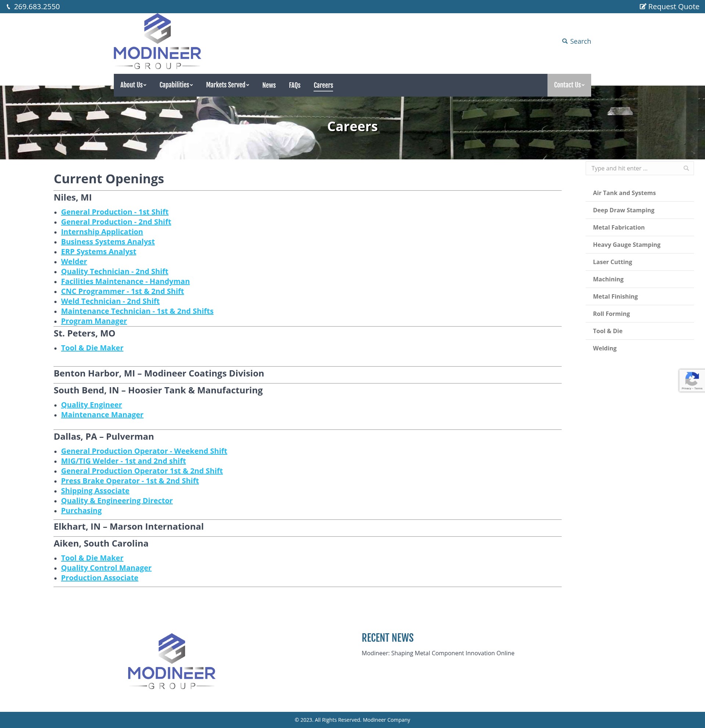Click the Request Quote text link

click(673, 7)
